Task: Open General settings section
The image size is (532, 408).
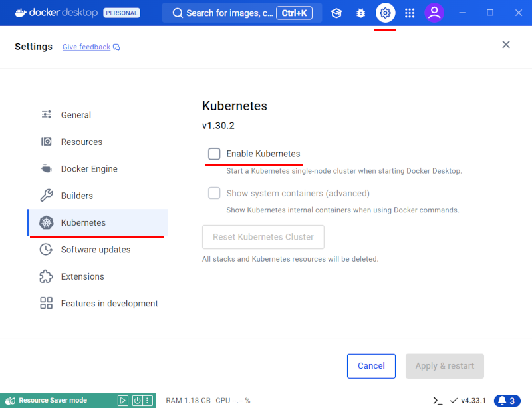Action: click(x=98, y=115)
